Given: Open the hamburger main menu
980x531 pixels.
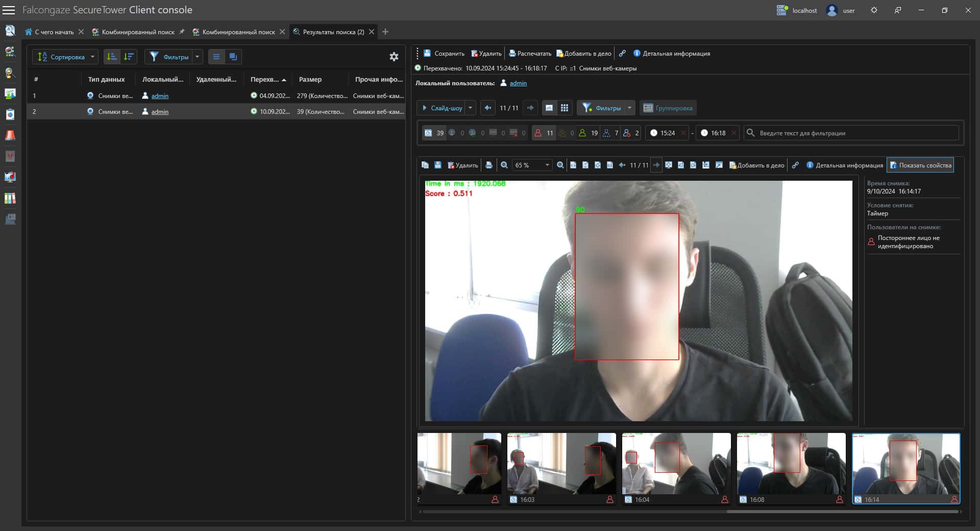Looking at the screenshot, I should [x=9, y=10].
